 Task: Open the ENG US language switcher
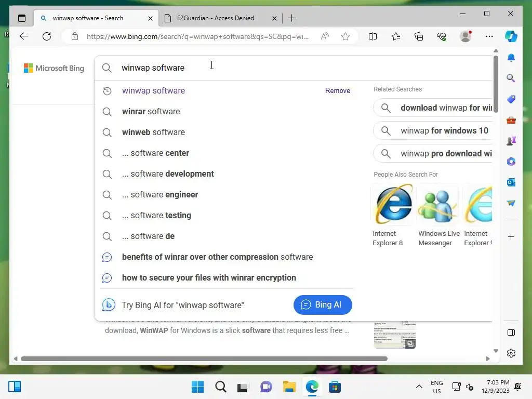click(x=436, y=387)
